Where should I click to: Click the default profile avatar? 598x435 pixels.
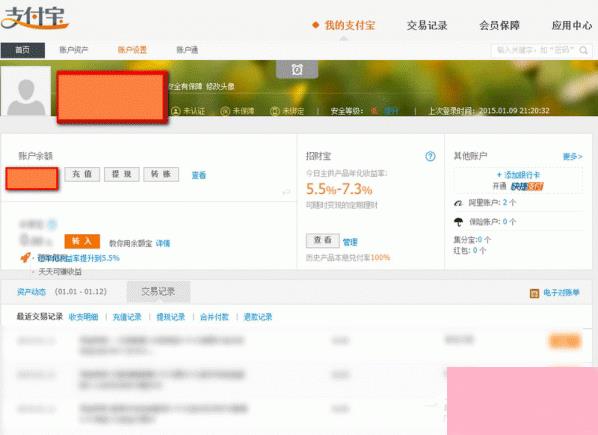coord(26,91)
